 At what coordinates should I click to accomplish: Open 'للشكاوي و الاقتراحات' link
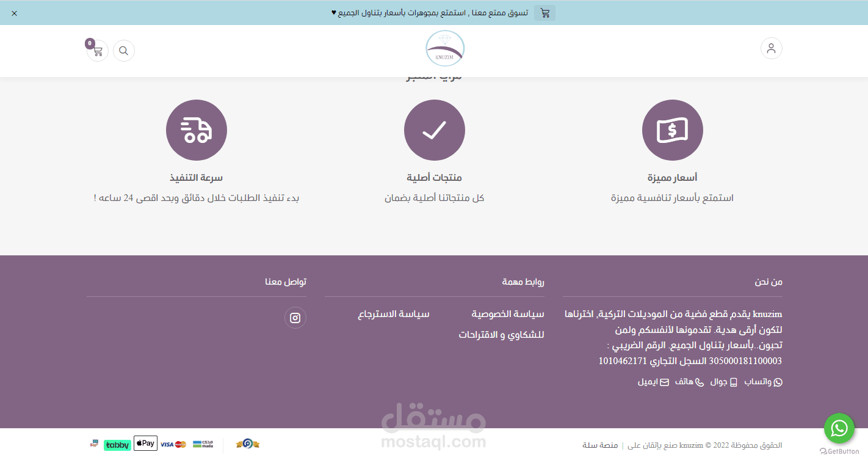[501, 335]
